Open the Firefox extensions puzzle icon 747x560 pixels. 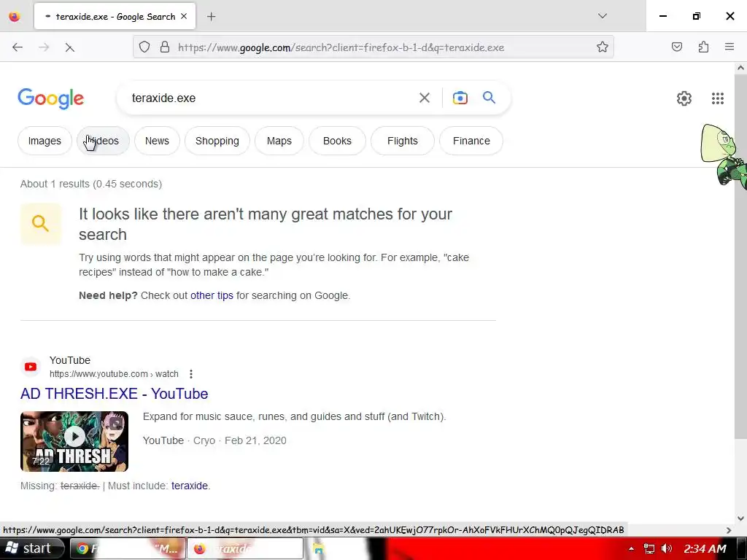(703, 47)
